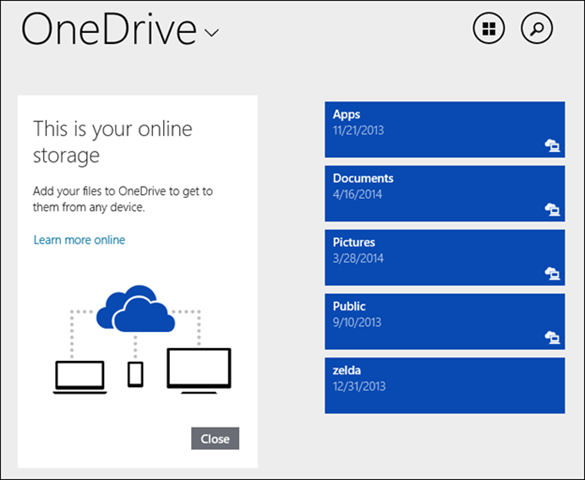Open the Documents folder tile
Screen dimensions: 585x480
[x=445, y=194]
